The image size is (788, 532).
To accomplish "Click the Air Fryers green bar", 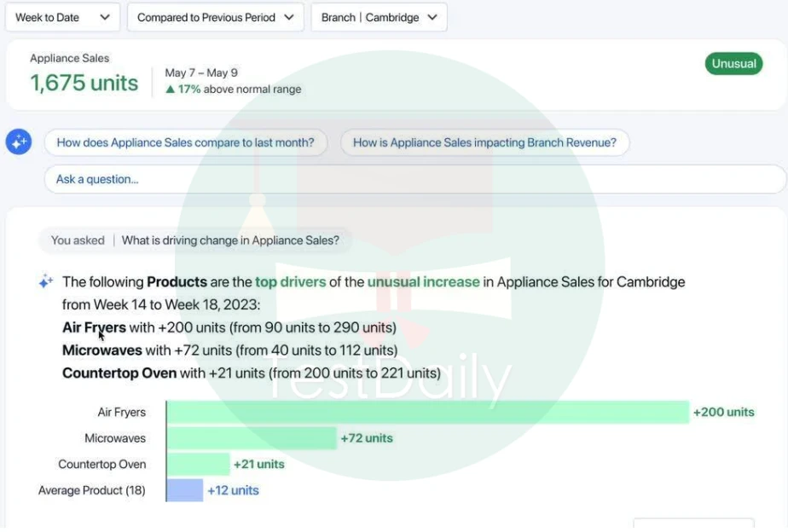I will coord(427,412).
